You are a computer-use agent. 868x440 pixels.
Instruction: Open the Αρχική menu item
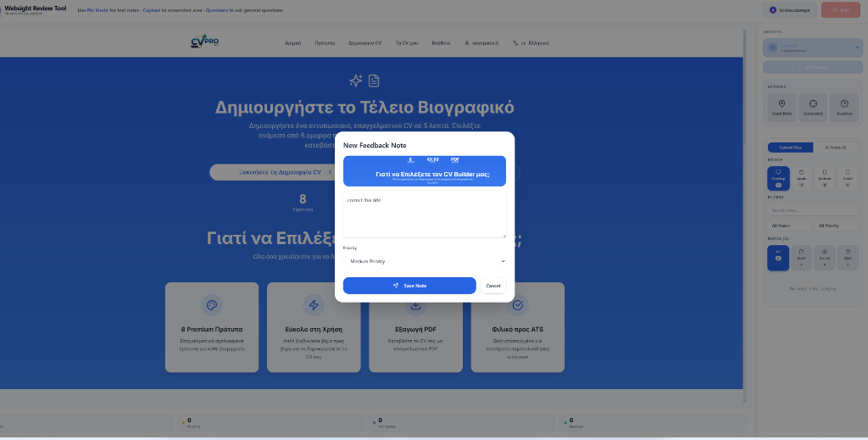[x=292, y=42]
